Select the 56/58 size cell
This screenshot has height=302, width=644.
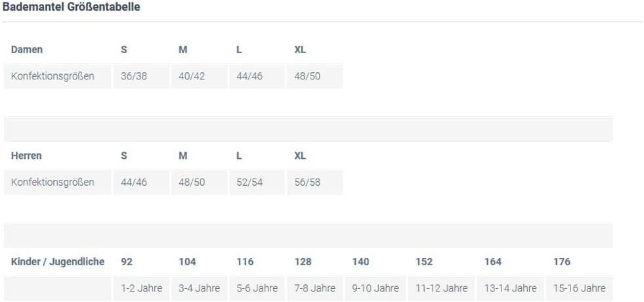(x=307, y=182)
